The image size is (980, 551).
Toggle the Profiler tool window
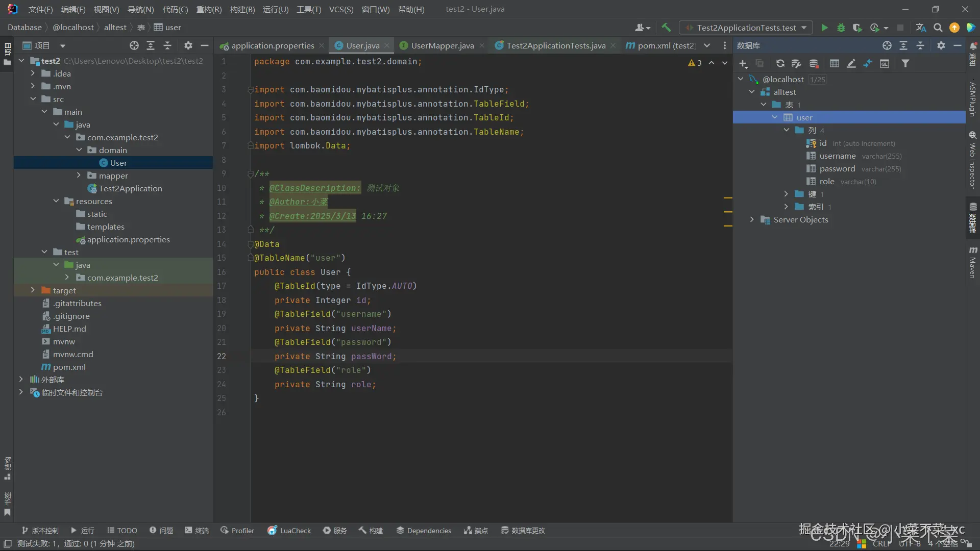click(x=237, y=531)
